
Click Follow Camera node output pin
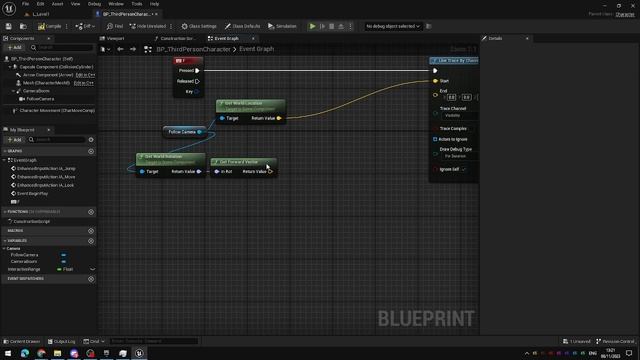[200, 132]
